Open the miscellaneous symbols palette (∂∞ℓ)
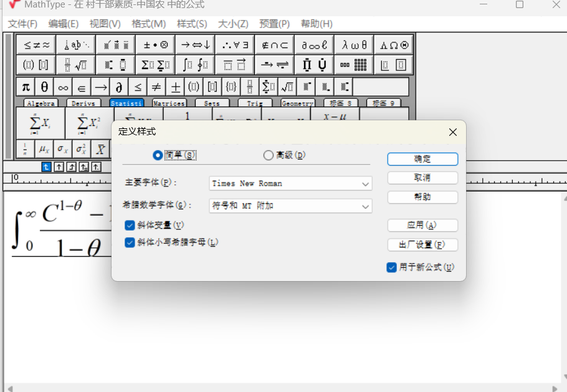 (315, 45)
